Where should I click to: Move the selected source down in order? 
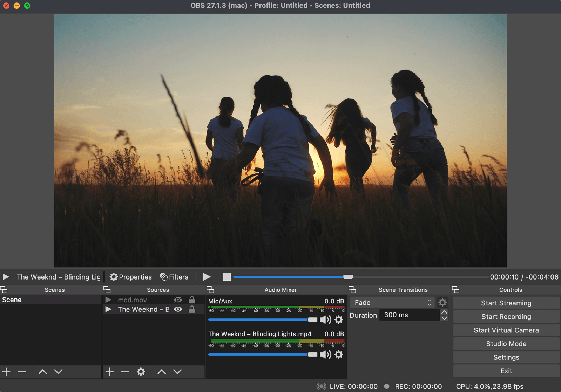click(x=177, y=372)
